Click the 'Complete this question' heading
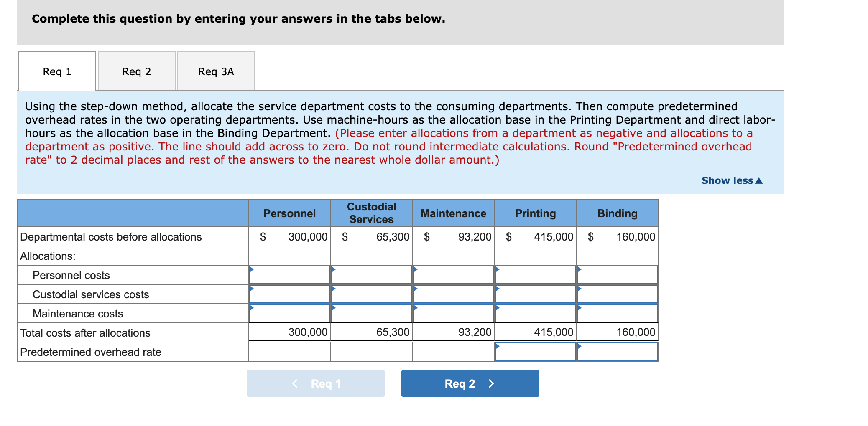The image size is (868, 426). (238, 19)
